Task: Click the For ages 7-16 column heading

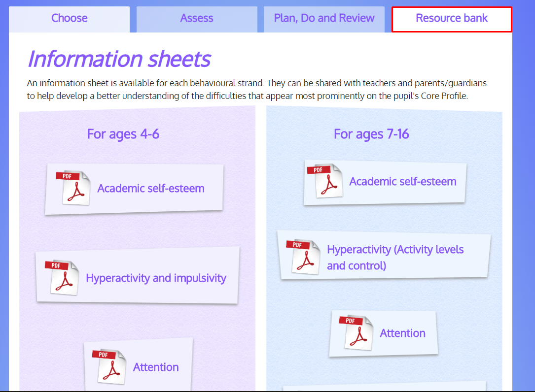Action: tap(371, 134)
